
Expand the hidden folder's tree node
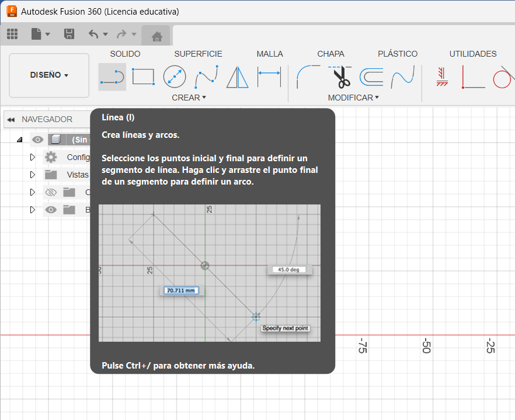click(32, 192)
